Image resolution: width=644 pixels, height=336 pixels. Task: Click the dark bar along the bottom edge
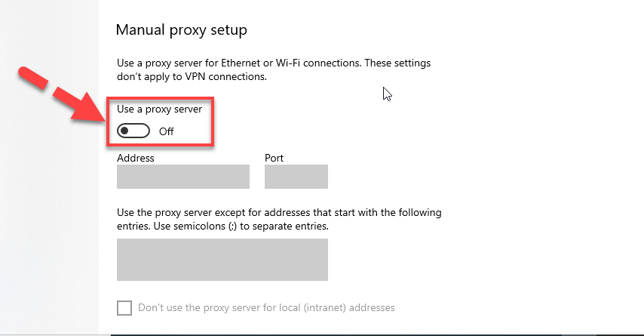377,334
